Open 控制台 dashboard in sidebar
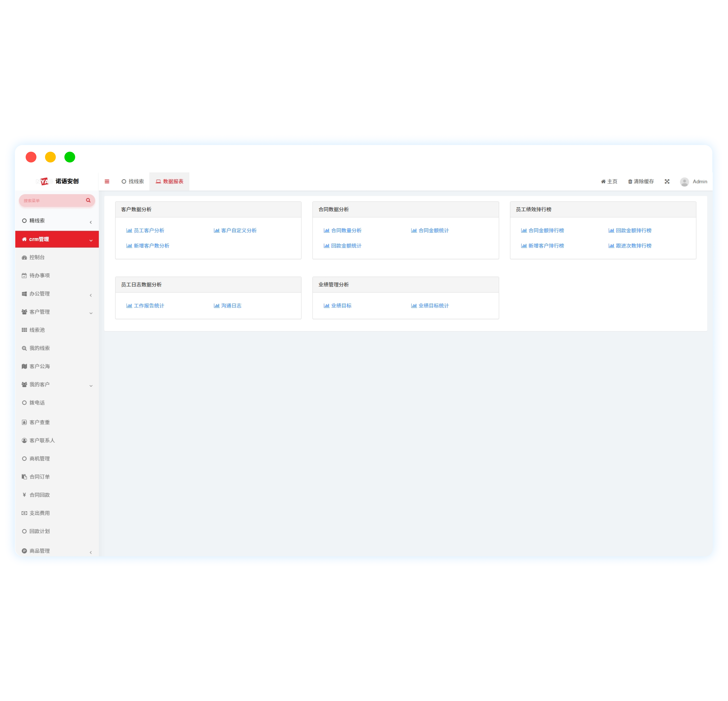This screenshot has height=701, width=728. (x=37, y=257)
